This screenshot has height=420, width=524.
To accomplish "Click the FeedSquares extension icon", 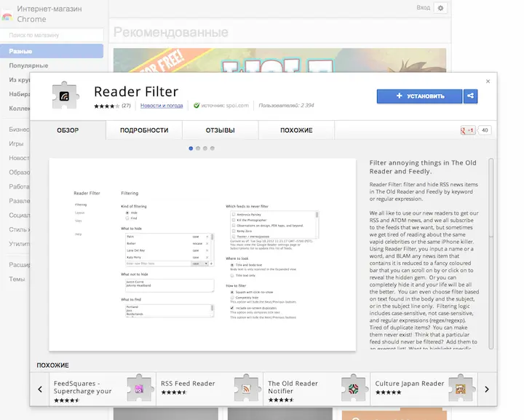I will coord(139,389).
